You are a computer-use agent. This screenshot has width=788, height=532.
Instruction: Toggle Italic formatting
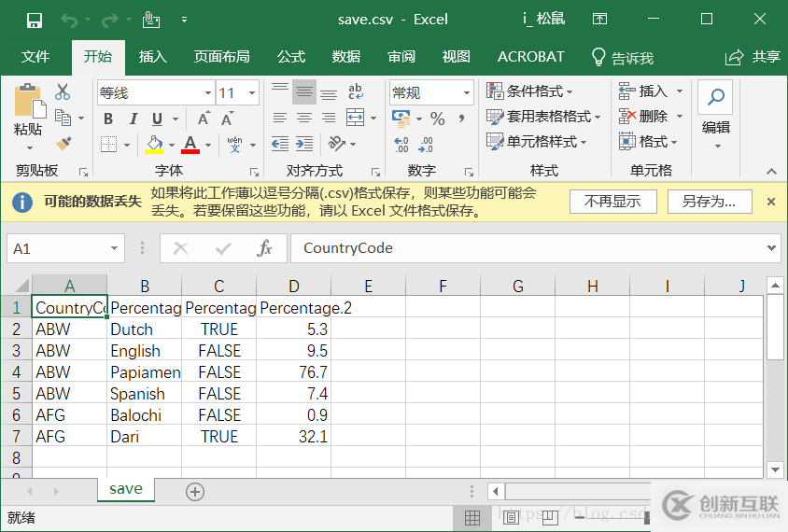pyautogui.click(x=133, y=119)
